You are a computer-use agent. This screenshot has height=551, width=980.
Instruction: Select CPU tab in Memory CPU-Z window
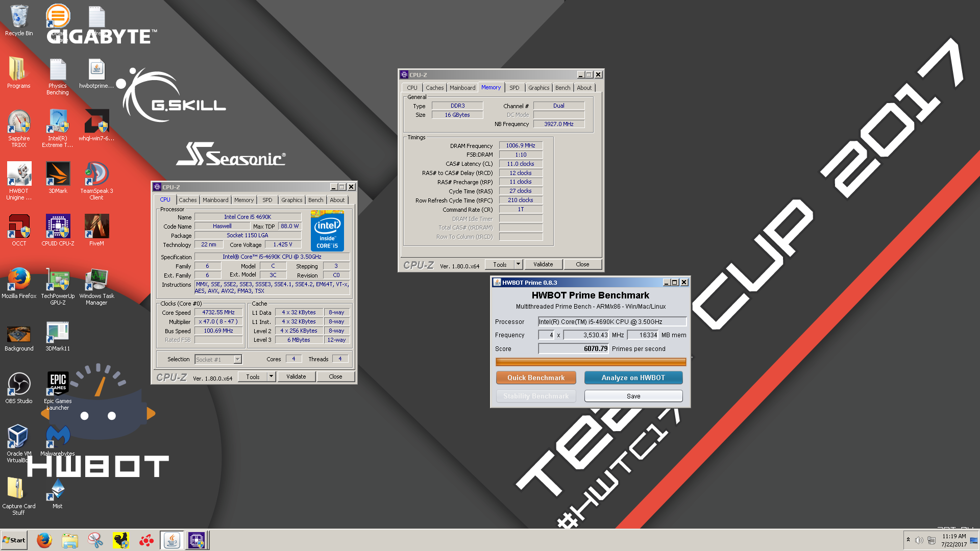[412, 88]
